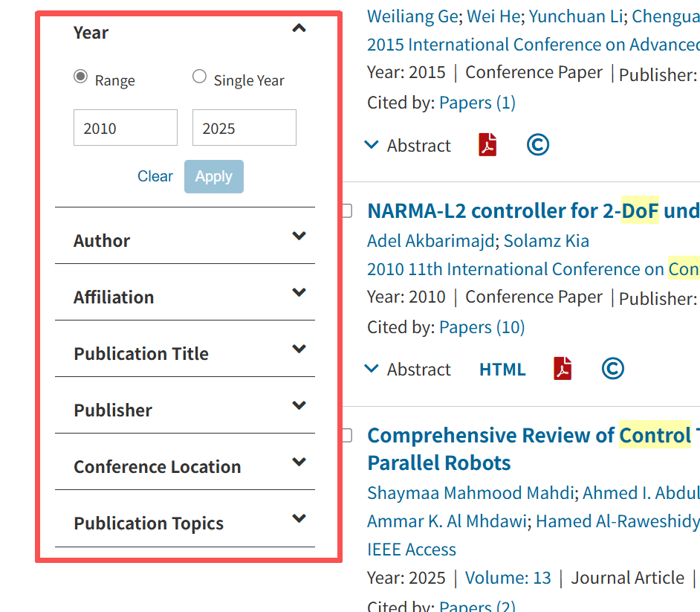The height and width of the screenshot is (612, 700).
Task: View the Papers (10) citing link
Action: [x=482, y=327]
